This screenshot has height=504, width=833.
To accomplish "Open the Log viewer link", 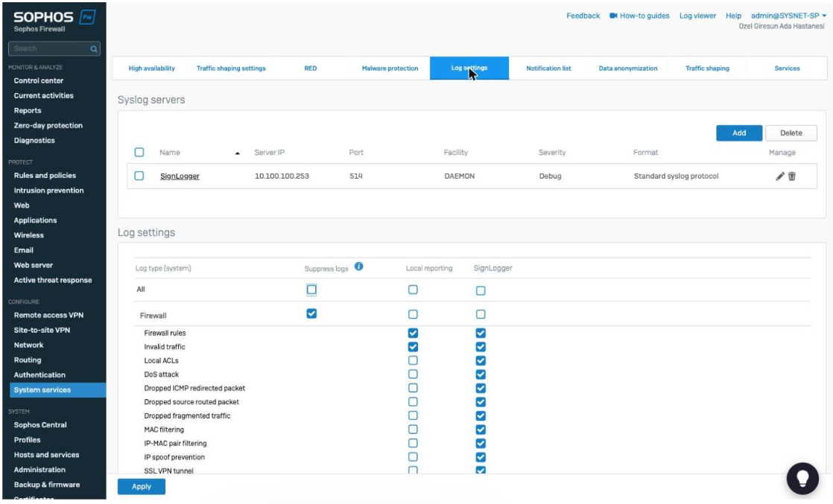I will tap(697, 16).
